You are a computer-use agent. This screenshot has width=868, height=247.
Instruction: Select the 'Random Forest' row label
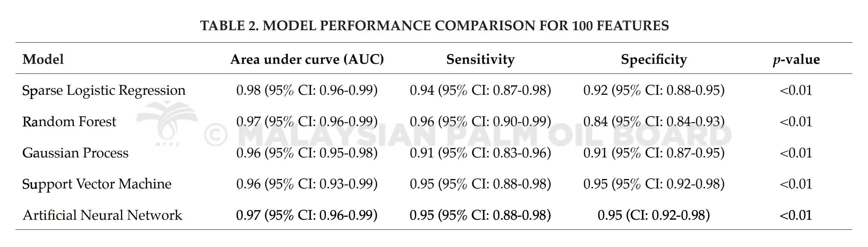(x=69, y=122)
